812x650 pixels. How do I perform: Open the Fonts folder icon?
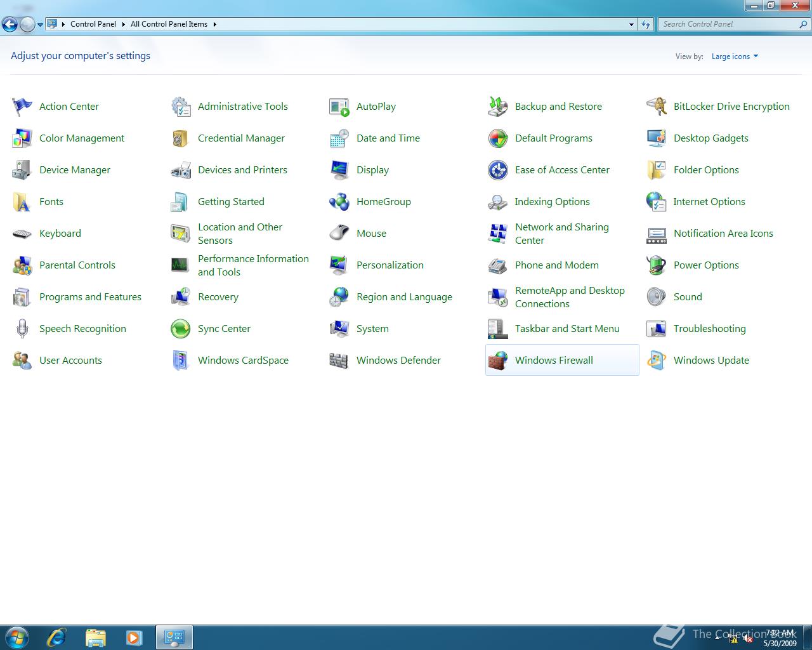[x=22, y=202]
